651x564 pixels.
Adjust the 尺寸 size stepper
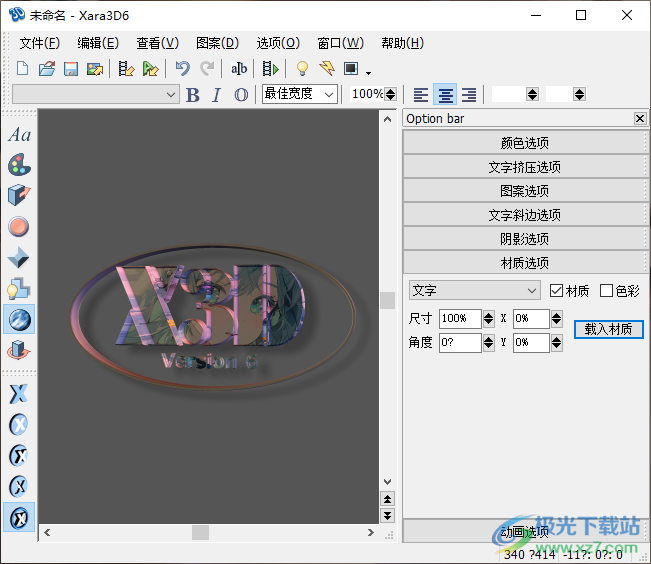pyautogui.click(x=489, y=319)
